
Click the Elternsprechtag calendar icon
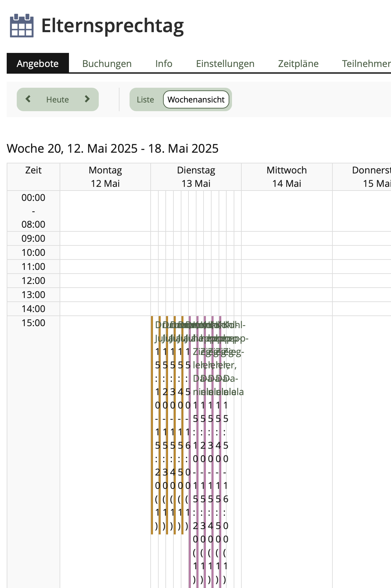22,25
